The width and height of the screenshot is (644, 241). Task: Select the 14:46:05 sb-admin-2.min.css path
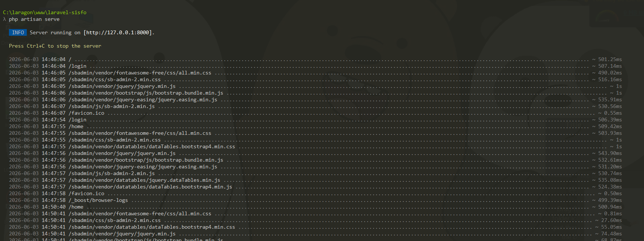(x=114, y=79)
